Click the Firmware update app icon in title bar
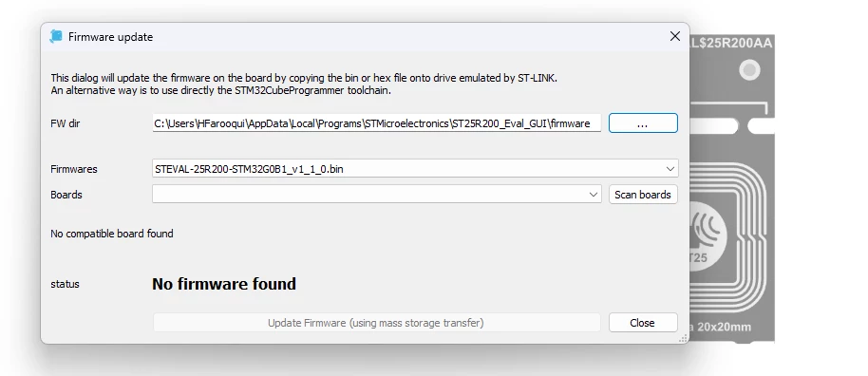 (56, 36)
